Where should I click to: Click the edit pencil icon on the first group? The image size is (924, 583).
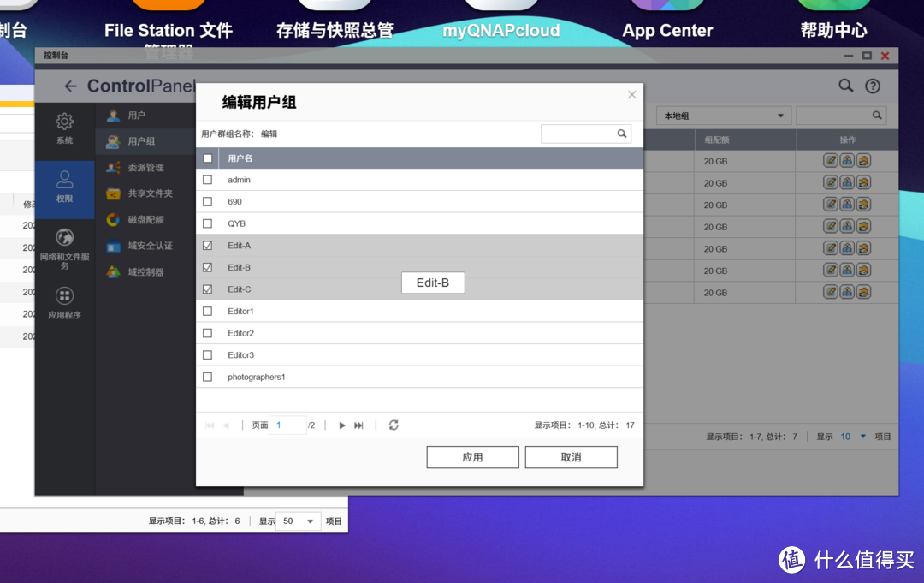pyautogui.click(x=830, y=160)
